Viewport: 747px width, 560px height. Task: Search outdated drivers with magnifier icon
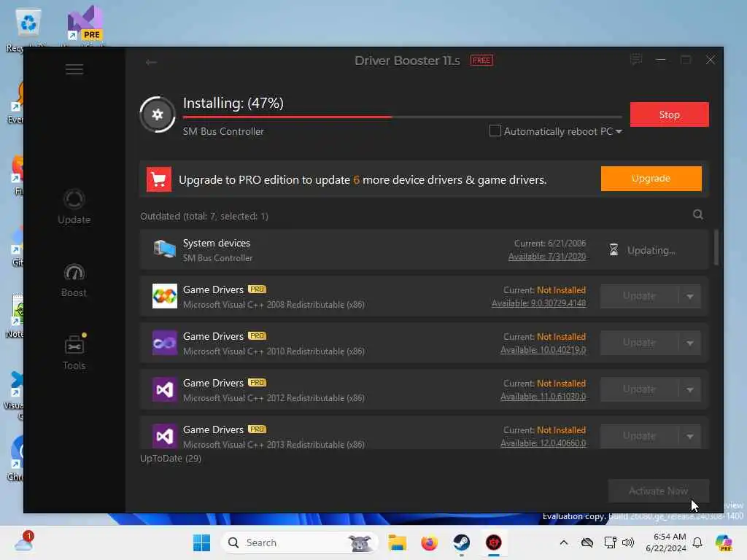(x=698, y=214)
